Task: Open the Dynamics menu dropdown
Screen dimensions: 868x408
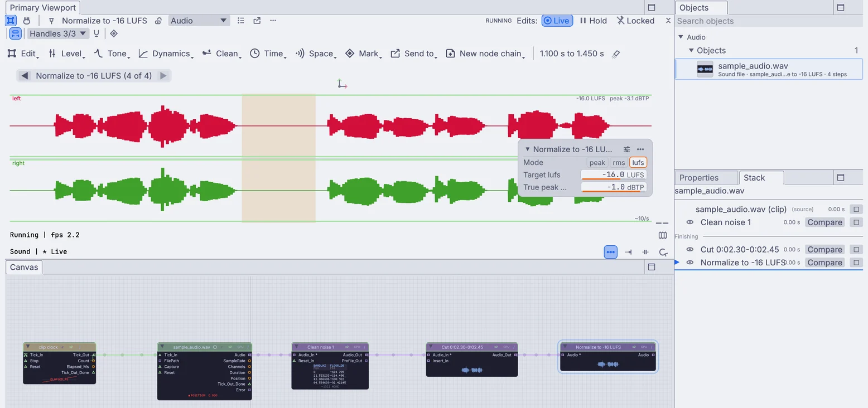Action: pyautogui.click(x=166, y=54)
